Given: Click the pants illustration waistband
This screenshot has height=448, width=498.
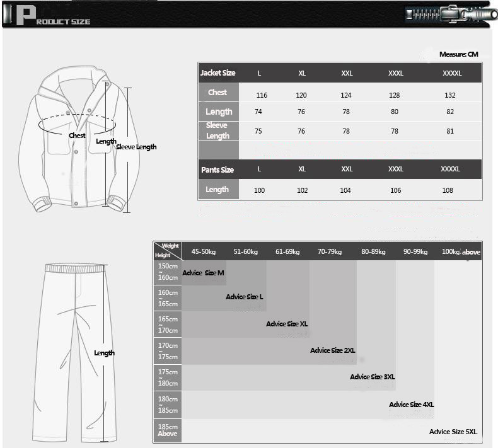Looking at the screenshot, I should click(74, 268).
